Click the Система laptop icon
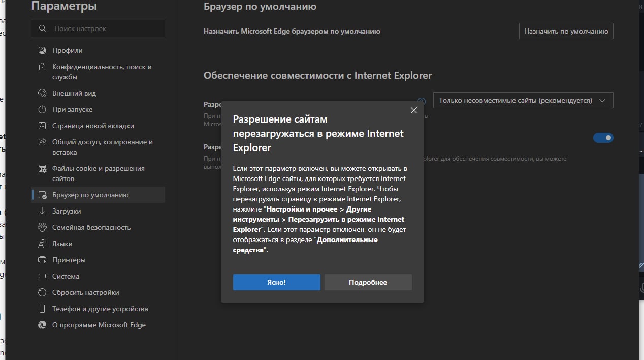 pos(43,276)
